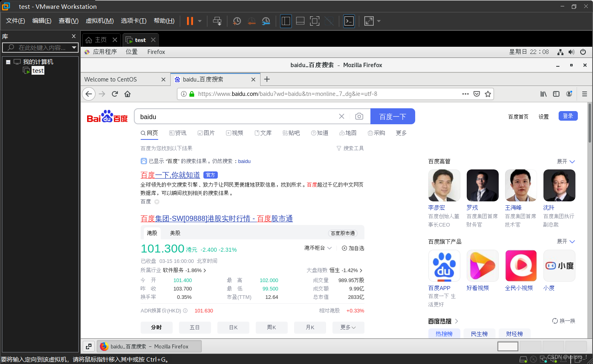
Task: Open the 选项卡(T) menu
Action: coord(133,21)
